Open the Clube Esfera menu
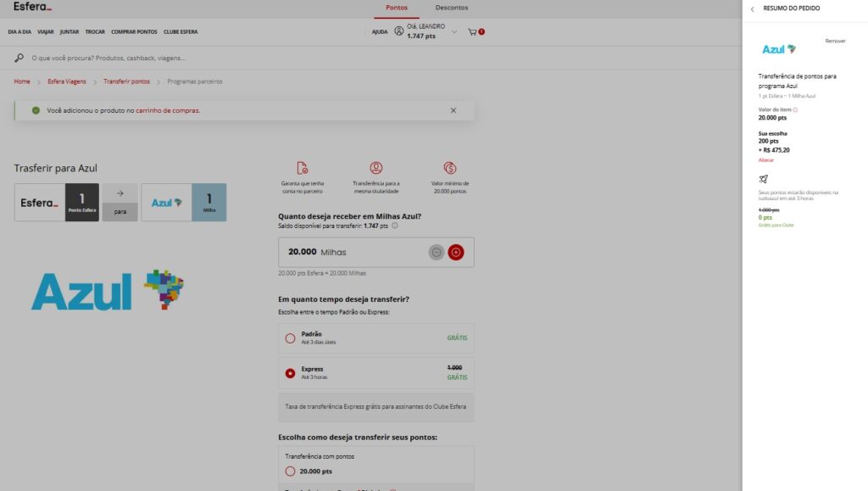This screenshot has height=491, width=868. [x=181, y=32]
